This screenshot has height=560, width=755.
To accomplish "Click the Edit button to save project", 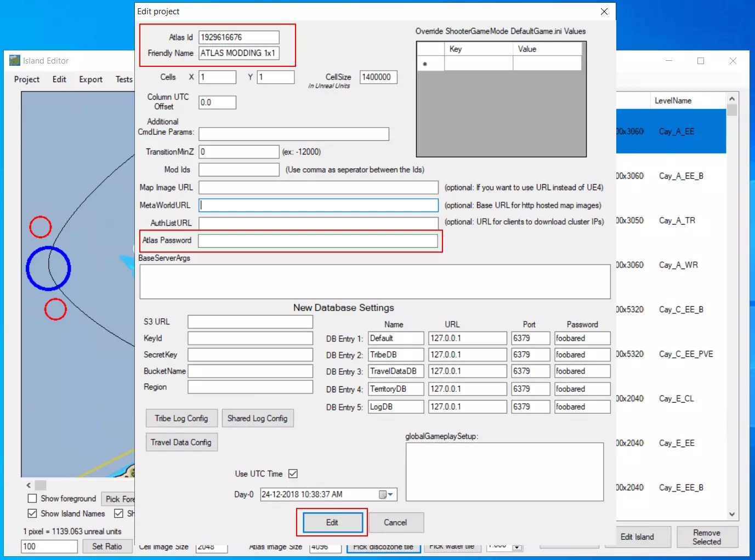I will tap(332, 523).
